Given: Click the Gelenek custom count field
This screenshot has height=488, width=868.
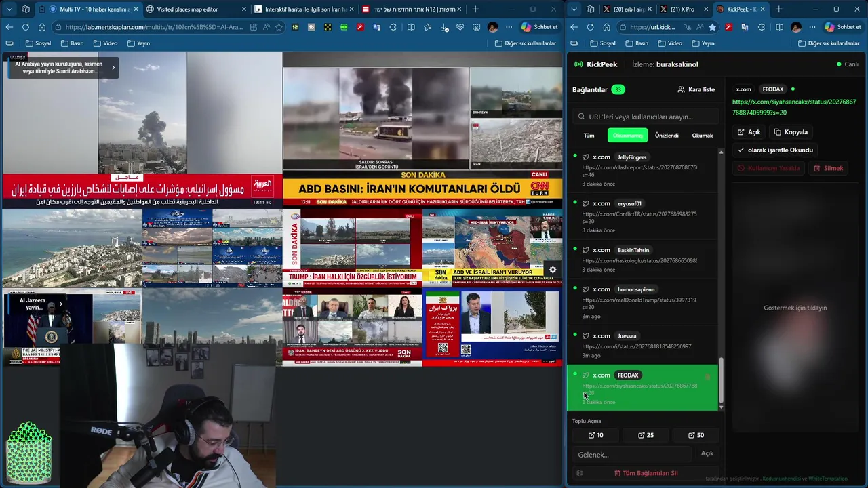Looking at the screenshot, I should [632, 454].
